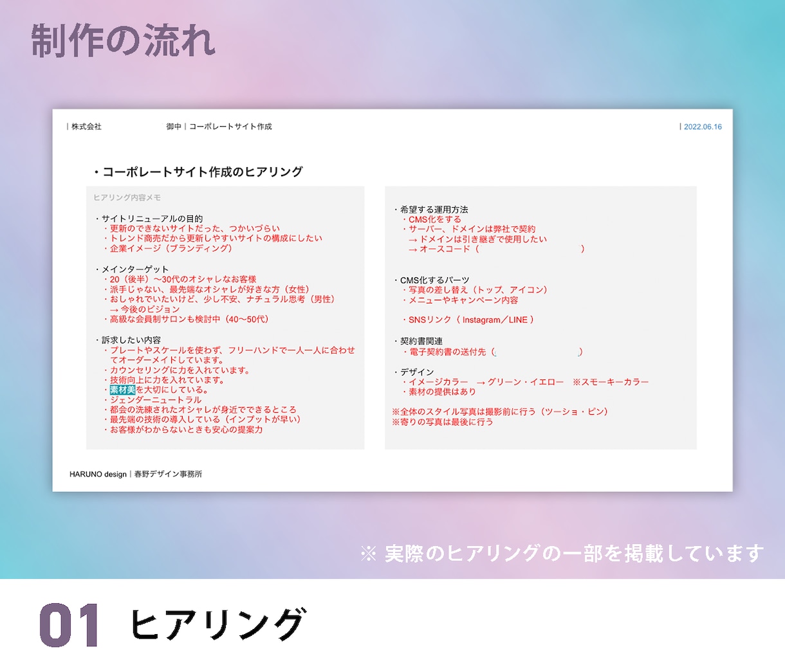Click the line '→ 今後のビジョン'
Image resolution: width=785 pixels, height=672 pixels.
(145, 309)
